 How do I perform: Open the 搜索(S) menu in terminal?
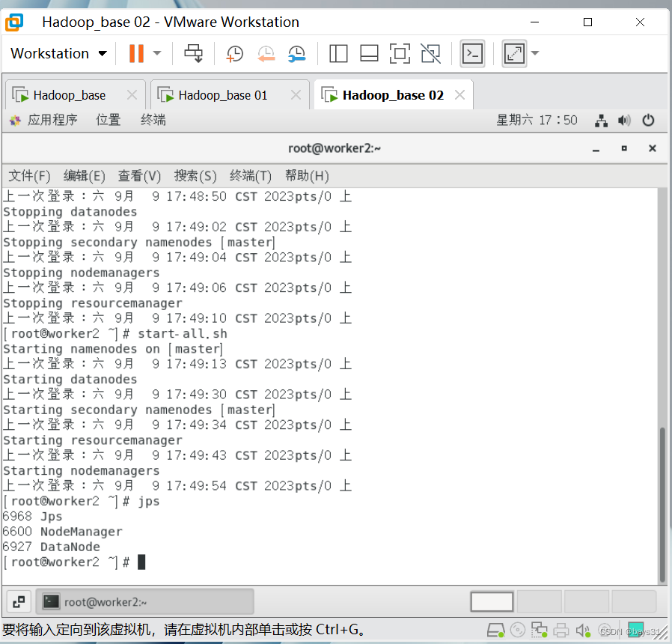tap(195, 176)
